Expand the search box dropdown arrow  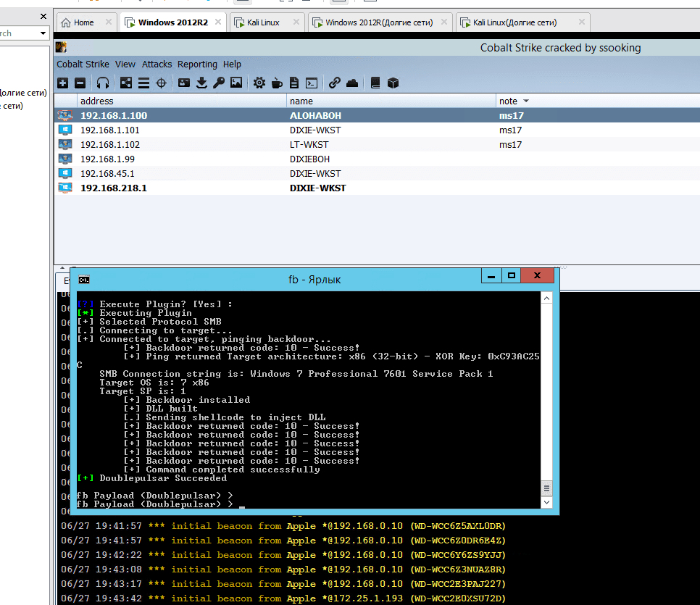click(x=43, y=33)
